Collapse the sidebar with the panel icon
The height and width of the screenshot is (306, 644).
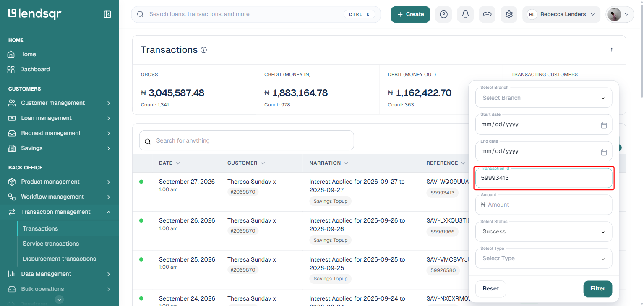point(107,14)
